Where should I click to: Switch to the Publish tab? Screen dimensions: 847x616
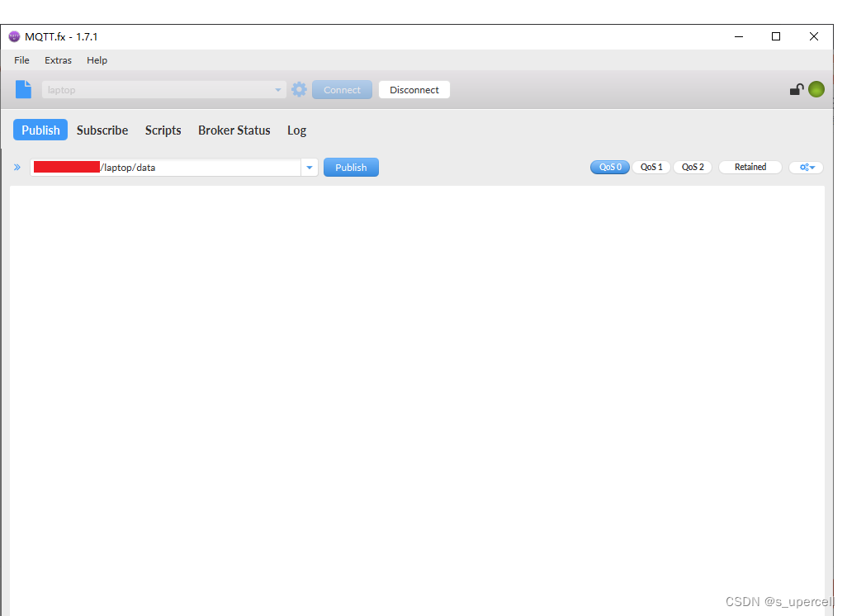point(40,130)
